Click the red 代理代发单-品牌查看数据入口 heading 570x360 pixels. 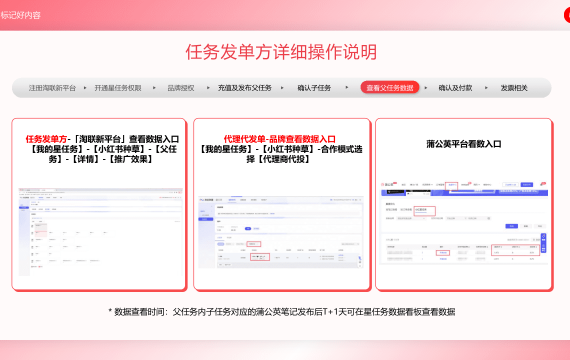click(x=280, y=139)
